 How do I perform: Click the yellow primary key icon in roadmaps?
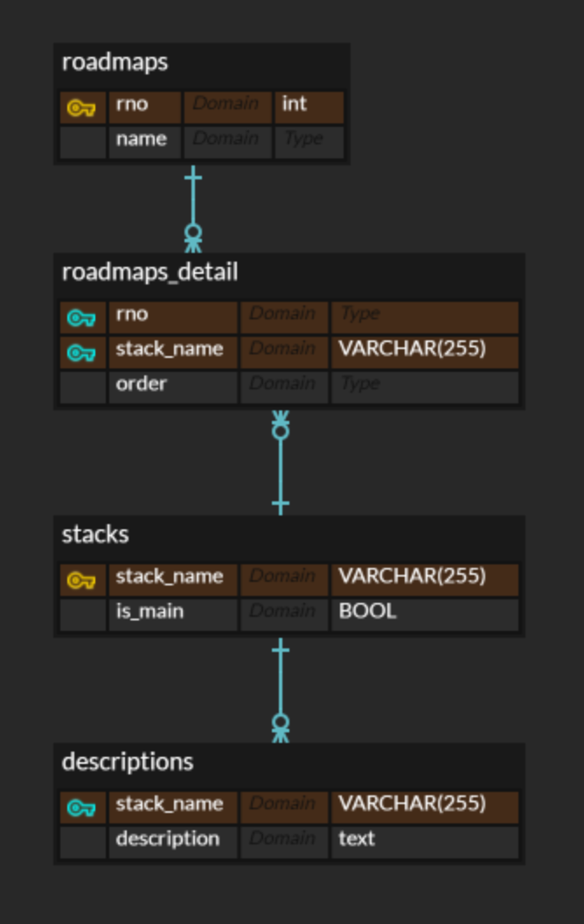[x=81, y=108]
